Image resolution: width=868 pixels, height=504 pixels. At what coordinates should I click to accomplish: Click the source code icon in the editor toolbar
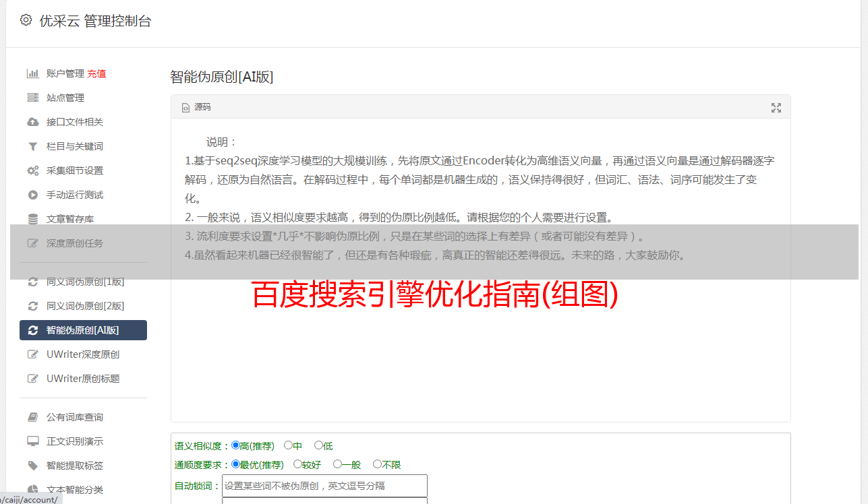186,108
